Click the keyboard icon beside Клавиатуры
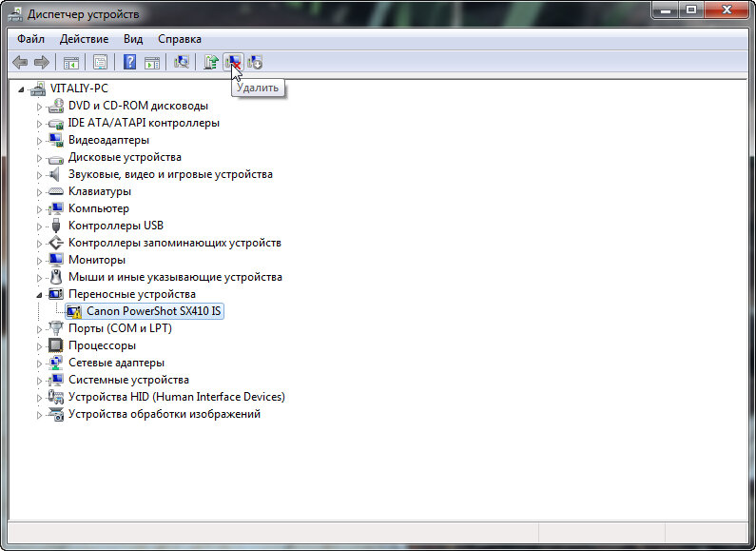This screenshot has width=756, height=551. click(x=56, y=191)
